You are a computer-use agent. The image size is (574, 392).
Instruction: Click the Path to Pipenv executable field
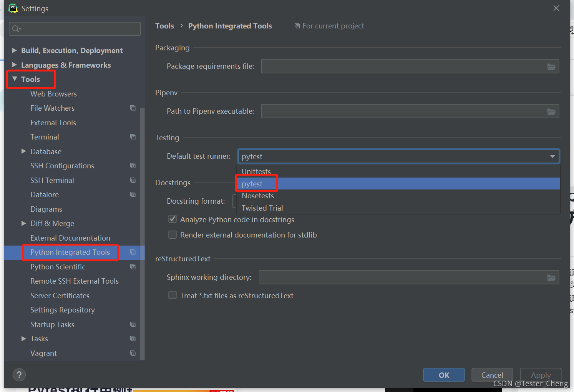[x=410, y=111]
